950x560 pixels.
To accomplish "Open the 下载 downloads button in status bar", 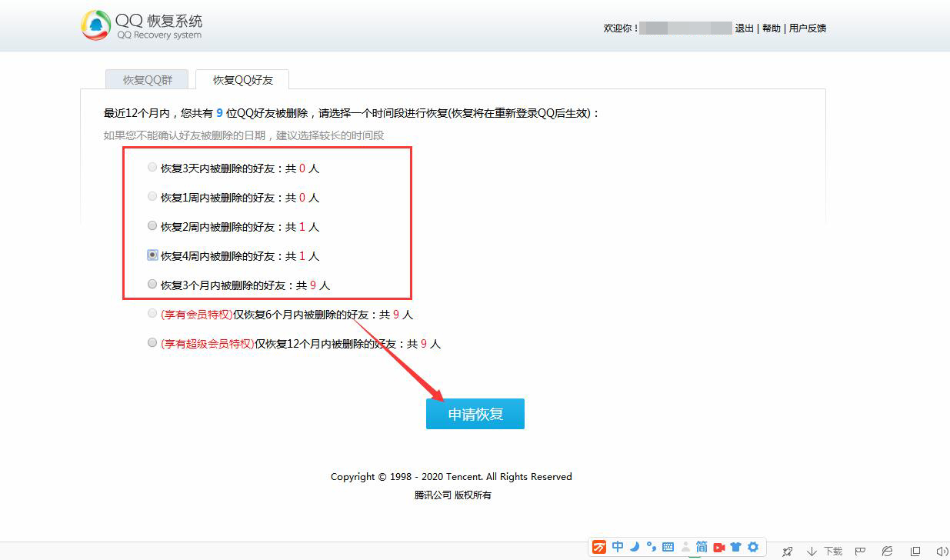I will point(825,551).
